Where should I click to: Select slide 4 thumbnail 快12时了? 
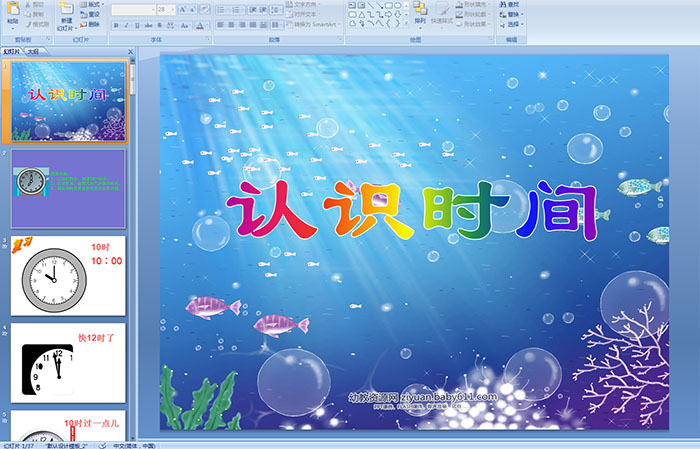point(68,363)
